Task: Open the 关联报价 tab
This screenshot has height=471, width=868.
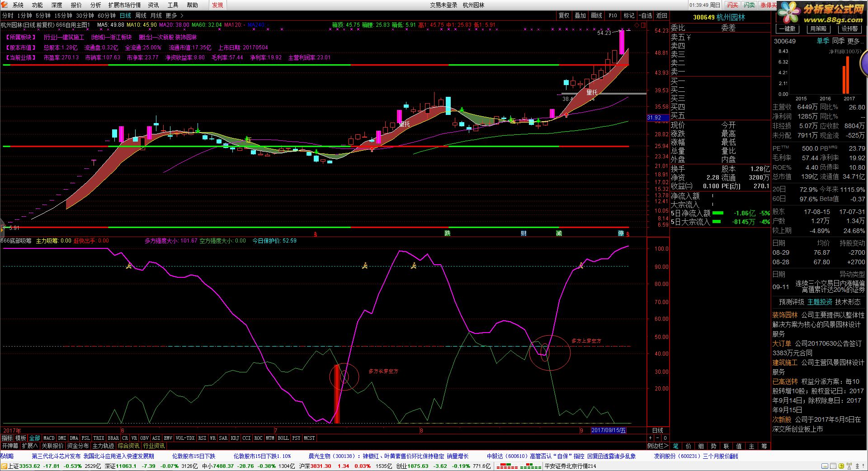Action: click(x=52, y=446)
